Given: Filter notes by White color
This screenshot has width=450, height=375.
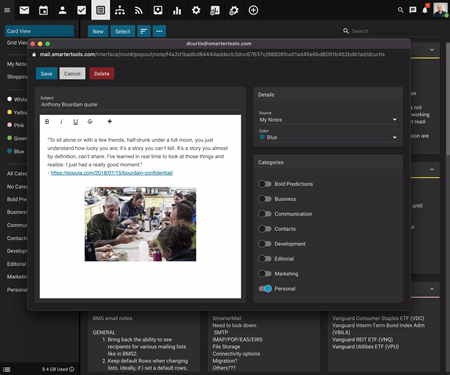Looking at the screenshot, I should [x=17, y=99].
